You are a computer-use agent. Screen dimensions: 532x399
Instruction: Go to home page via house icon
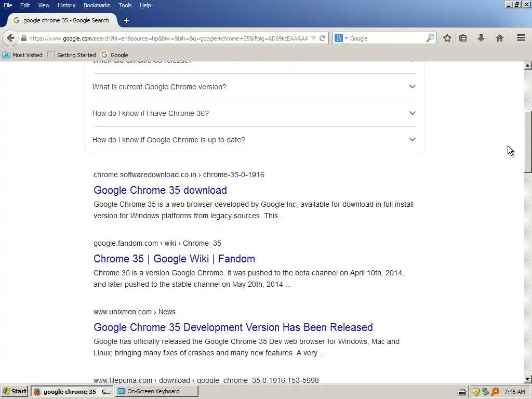click(499, 38)
